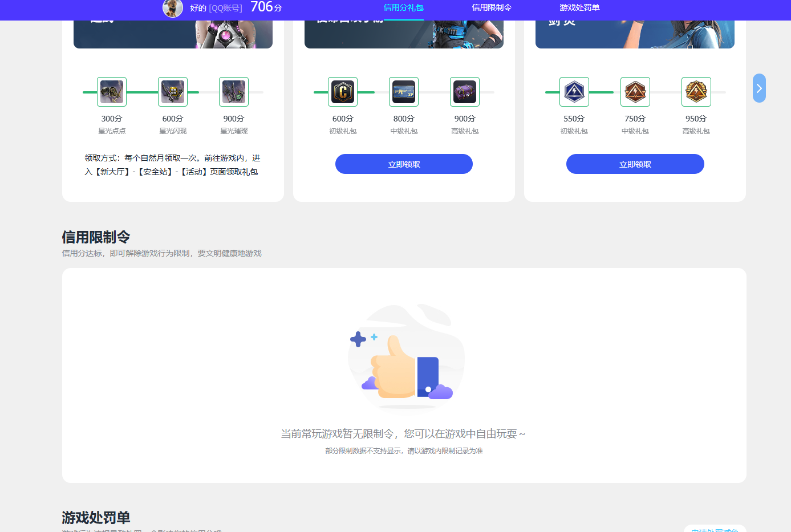Click the 部分限制数据不支持显示 note
The width and height of the screenshot is (791, 532).
click(404, 451)
